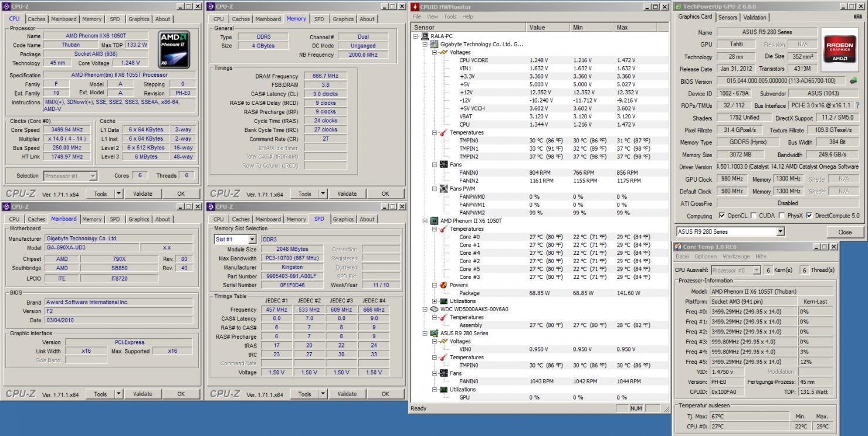Viewport: 868px width, 436px height.
Task: Open the Tools arrow in the CPU-Z Memory window
Action: click(x=322, y=193)
